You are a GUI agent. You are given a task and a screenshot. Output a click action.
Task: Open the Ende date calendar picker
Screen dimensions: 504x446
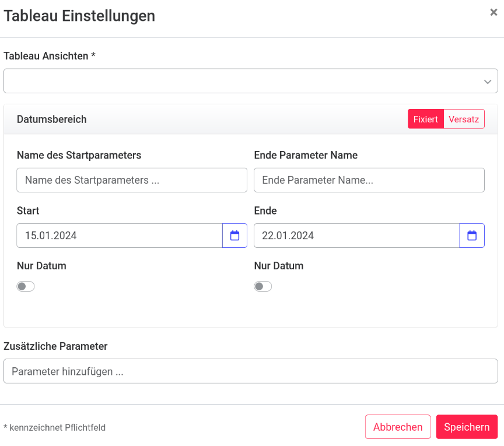pos(472,236)
